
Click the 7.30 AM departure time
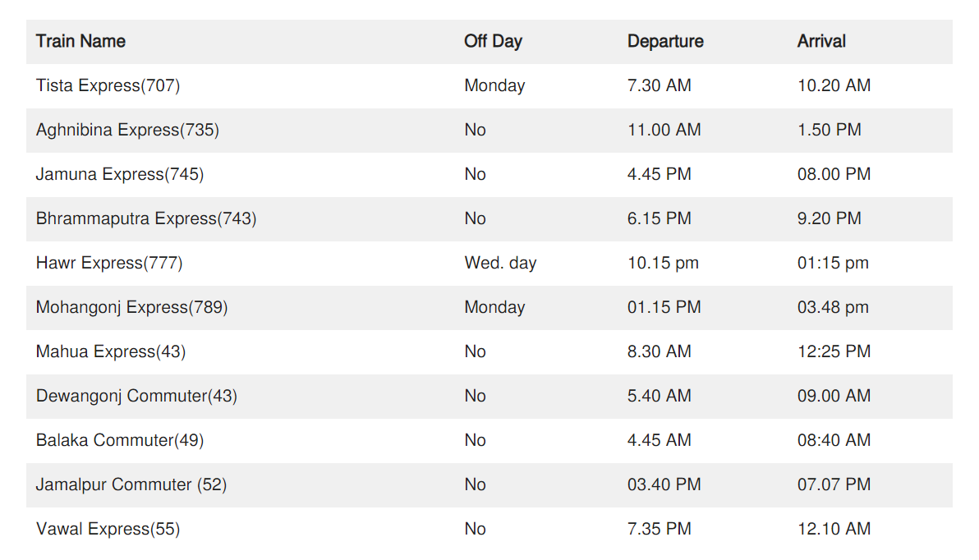[659, 85]
